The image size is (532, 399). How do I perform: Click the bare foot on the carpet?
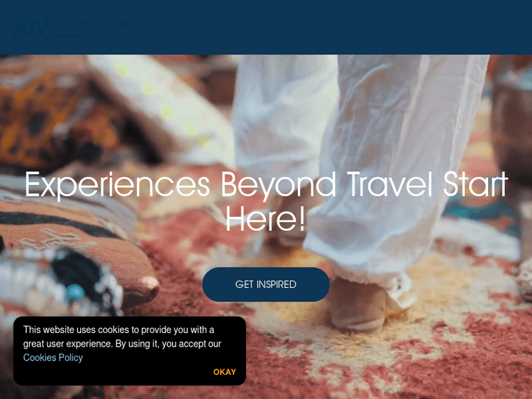[x=356, y=303]
